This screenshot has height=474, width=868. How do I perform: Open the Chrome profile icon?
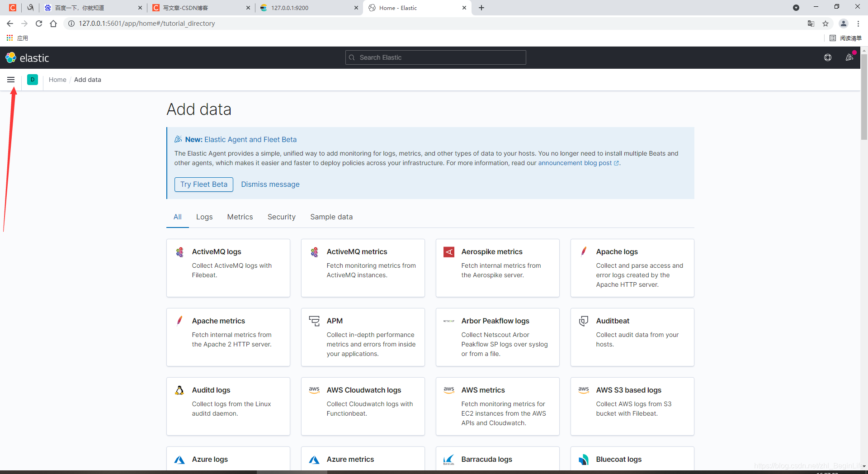click(844, 24)
